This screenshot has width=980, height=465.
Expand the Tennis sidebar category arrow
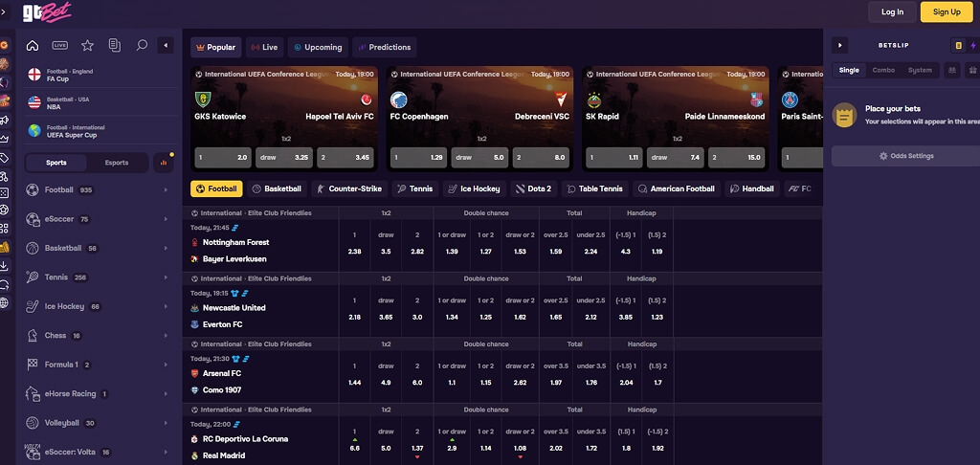(166, 277)
